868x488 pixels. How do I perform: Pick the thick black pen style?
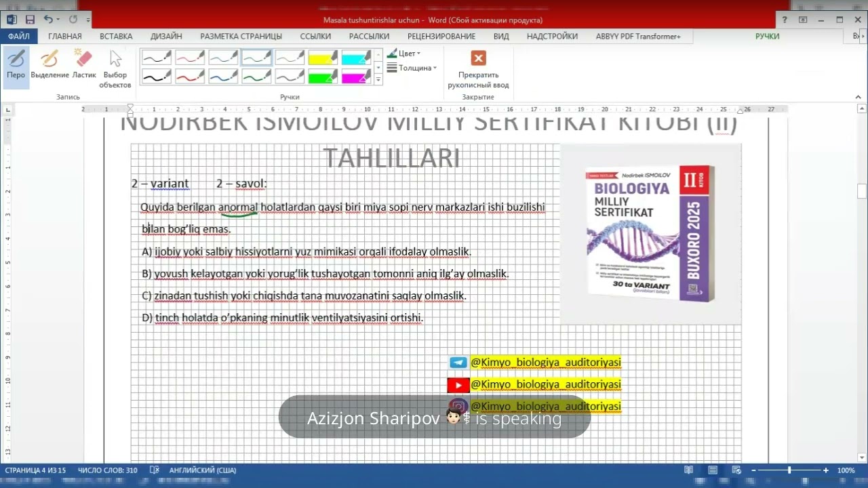coord(157,76)
